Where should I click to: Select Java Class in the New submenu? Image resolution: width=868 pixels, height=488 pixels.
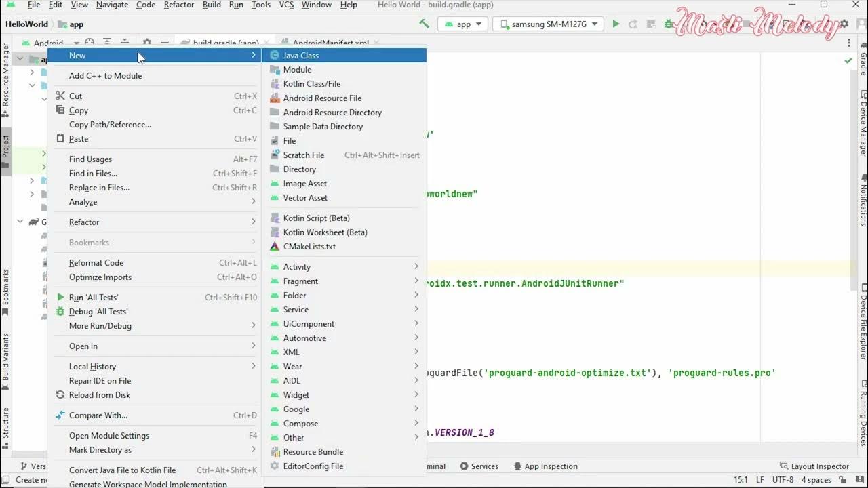pos(344,56)
